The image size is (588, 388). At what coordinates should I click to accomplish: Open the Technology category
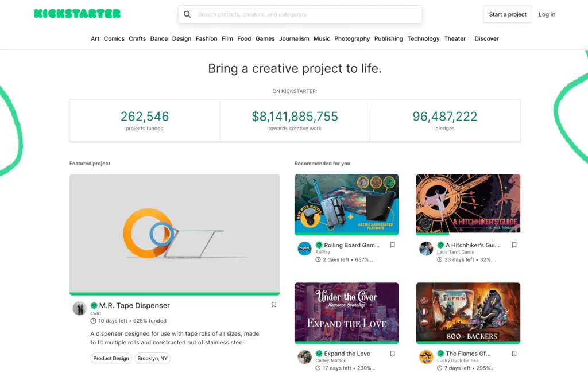tap(423, 38)
